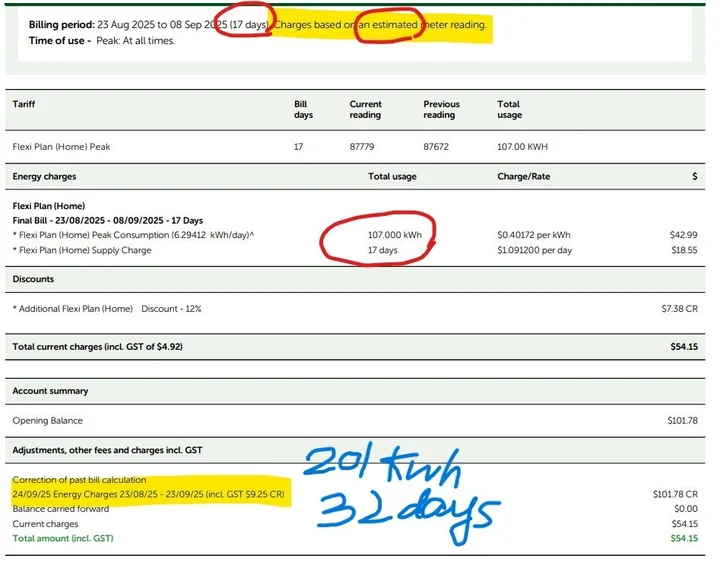
Task: Click the $1.091200 per day supply rate
Action: coord(536,250)
